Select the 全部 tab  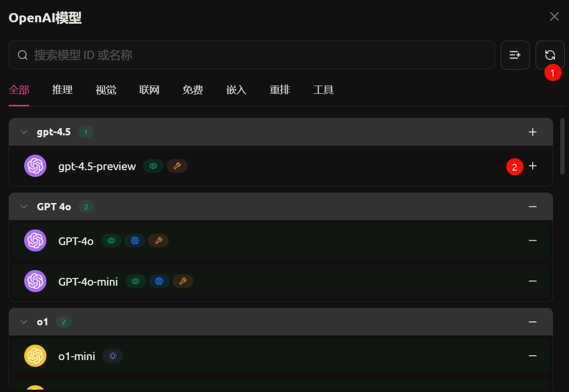click(x=19, y=89)
